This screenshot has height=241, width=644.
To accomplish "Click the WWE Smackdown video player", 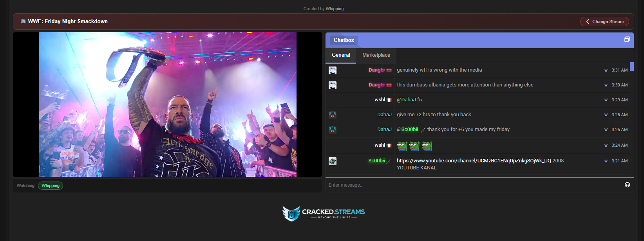I will coord(168,104).
